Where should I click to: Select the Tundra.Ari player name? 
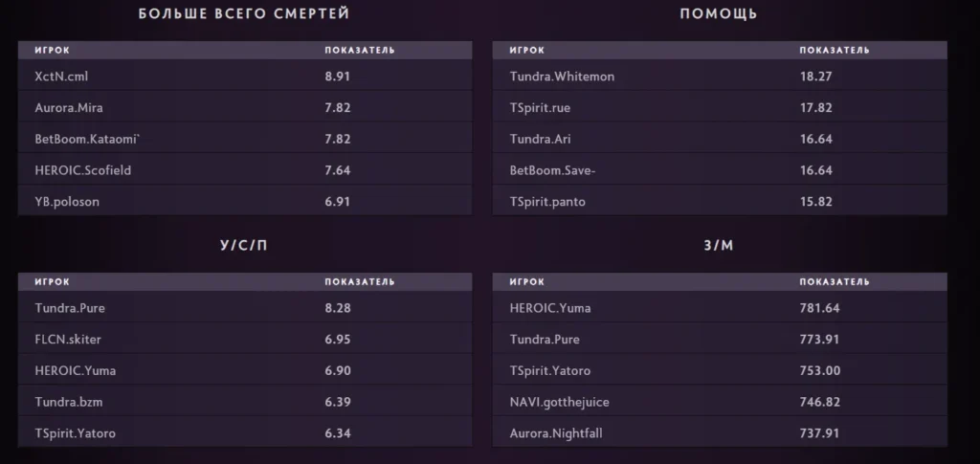click(x=540, y=140)
